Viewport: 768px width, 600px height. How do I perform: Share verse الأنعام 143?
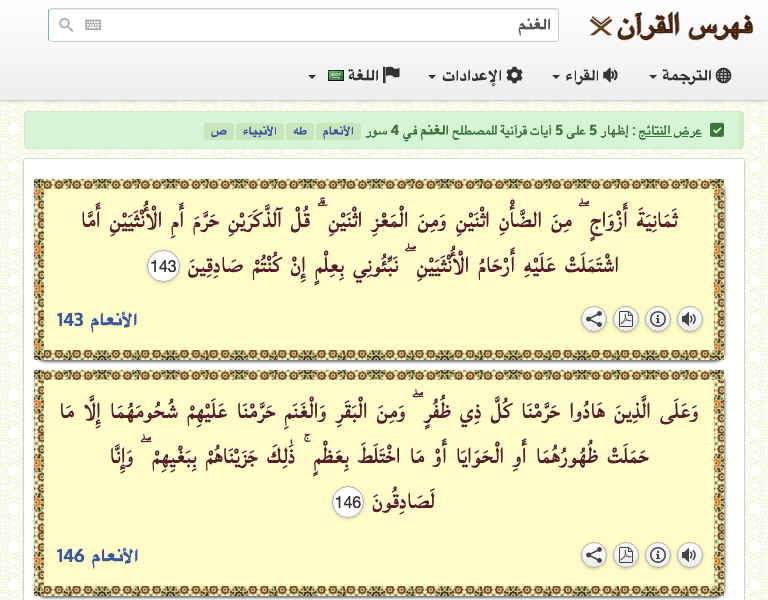click(594, 319)
